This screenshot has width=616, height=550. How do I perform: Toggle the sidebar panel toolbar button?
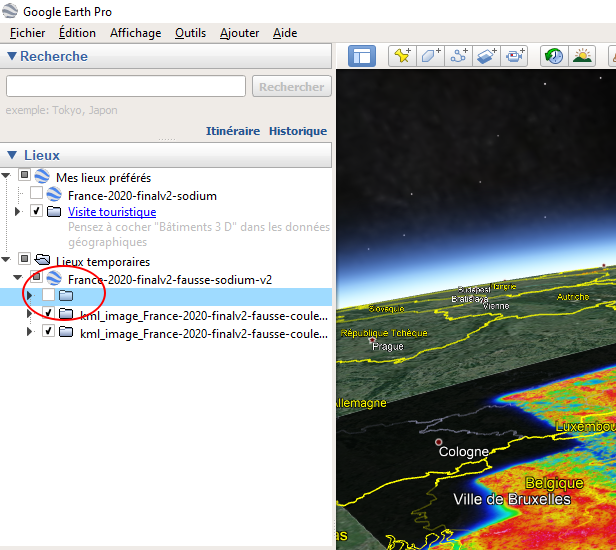point(362,56)
